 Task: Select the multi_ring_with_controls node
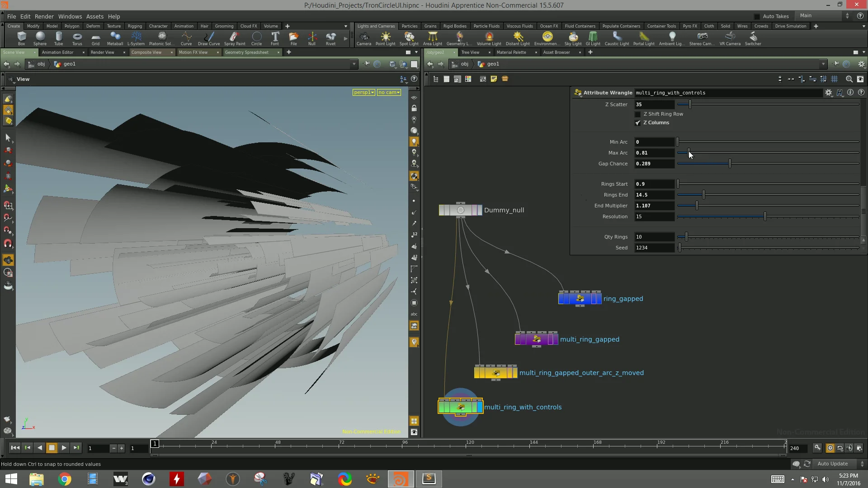coord(459,407)
